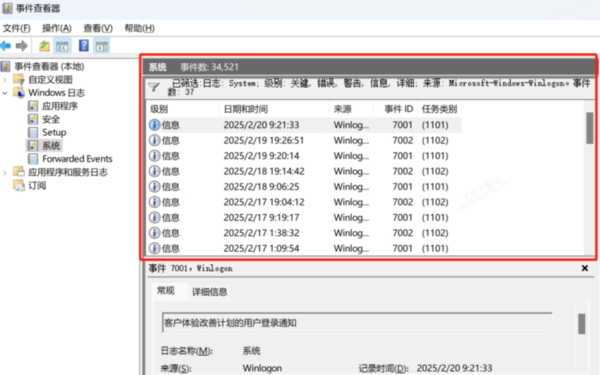This screenshot has height=375, width=600.
Task: Switch to the 详细信息 tab
Action: point(209,292)
